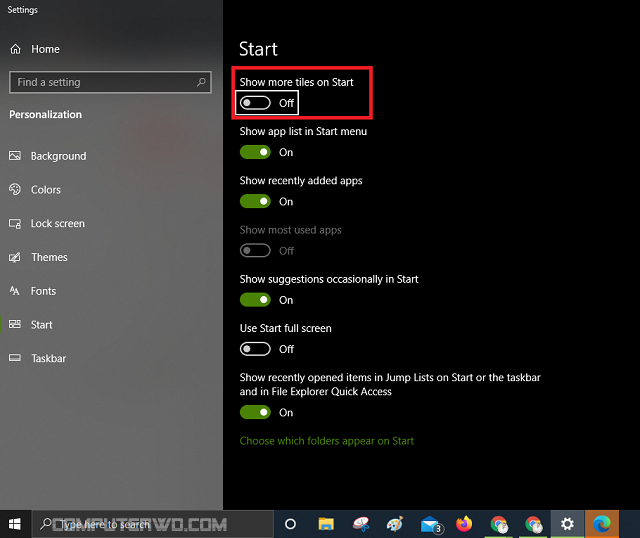Open the Background settings page
Viewport: 640px width, 538px height.
(x=58, y=156)
